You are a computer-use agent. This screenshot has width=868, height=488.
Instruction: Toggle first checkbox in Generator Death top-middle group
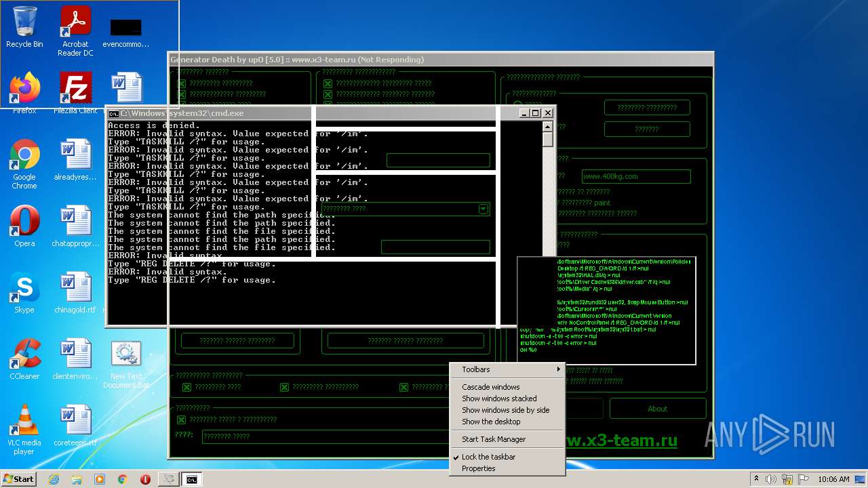[x=328, y=84]
